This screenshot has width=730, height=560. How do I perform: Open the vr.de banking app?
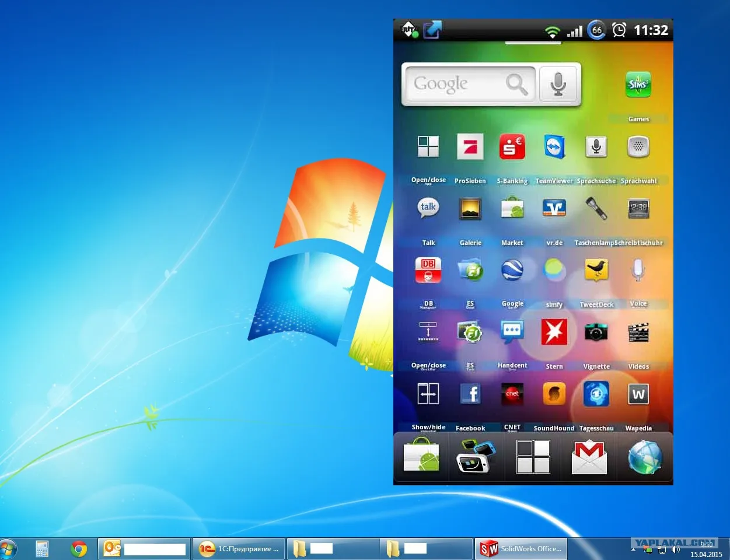554,208
